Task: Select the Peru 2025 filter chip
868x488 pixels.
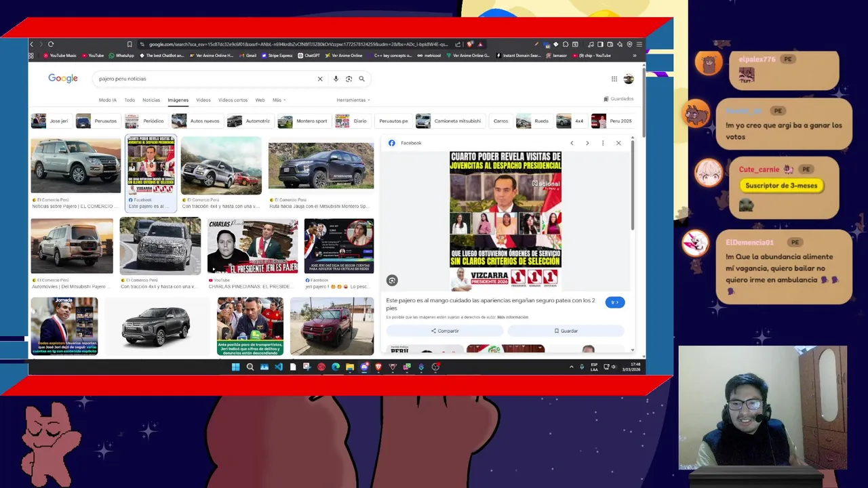Action: click(x=612, y=121)
